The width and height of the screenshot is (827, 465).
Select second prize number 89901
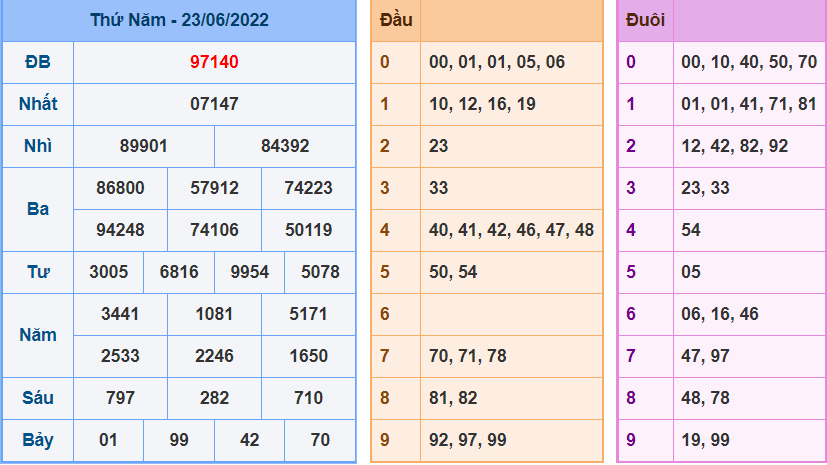click(143, 146)
